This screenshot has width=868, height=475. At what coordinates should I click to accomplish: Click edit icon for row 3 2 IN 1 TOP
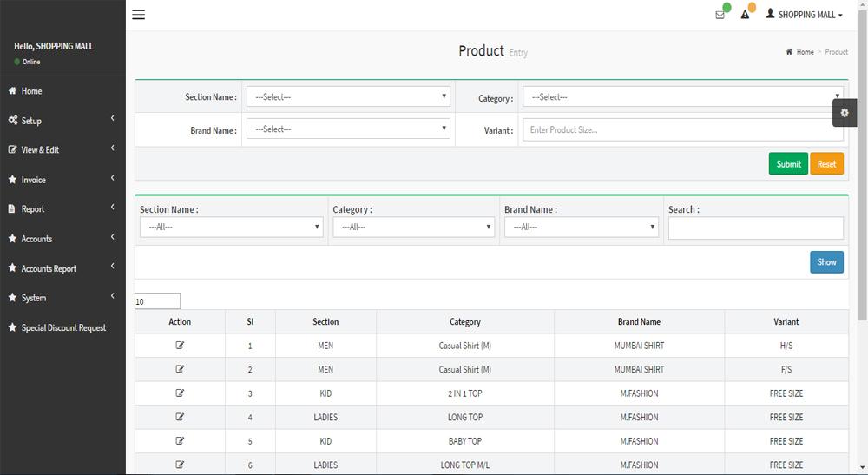[x=180, y=393]
